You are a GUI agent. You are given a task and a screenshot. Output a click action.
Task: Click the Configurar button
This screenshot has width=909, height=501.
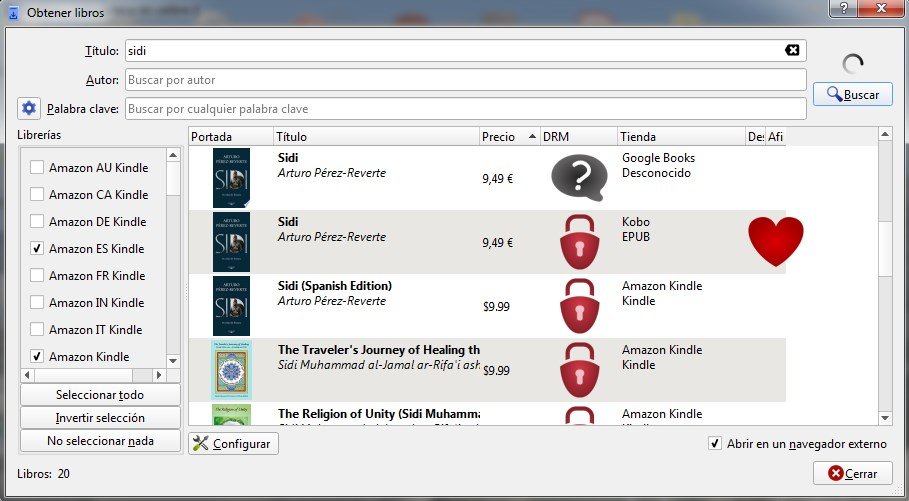point(233,444)
